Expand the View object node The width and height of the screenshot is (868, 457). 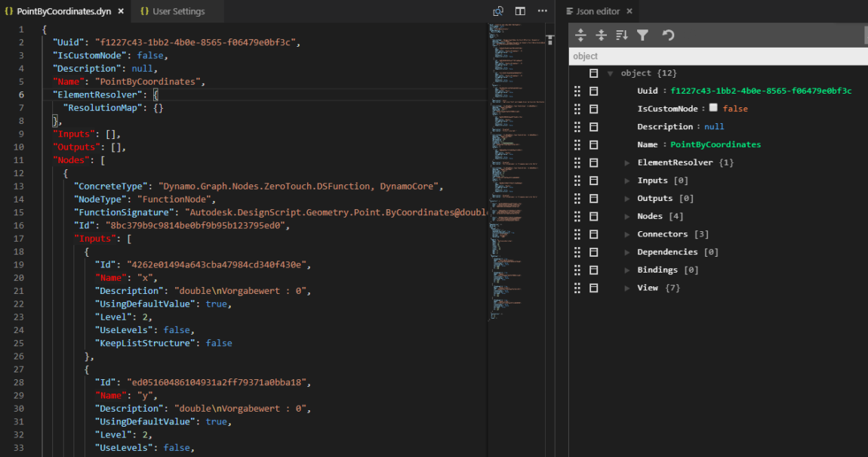[626, 288]
